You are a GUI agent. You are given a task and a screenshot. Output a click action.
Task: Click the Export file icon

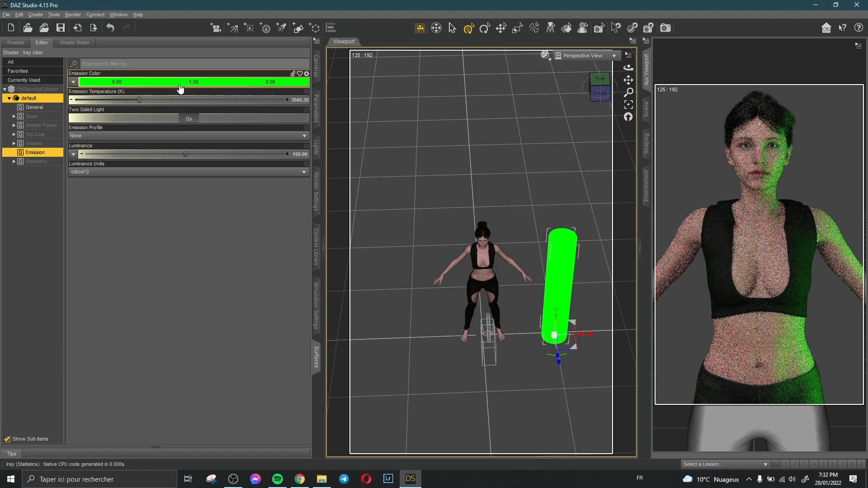click(x=94, y=28)
